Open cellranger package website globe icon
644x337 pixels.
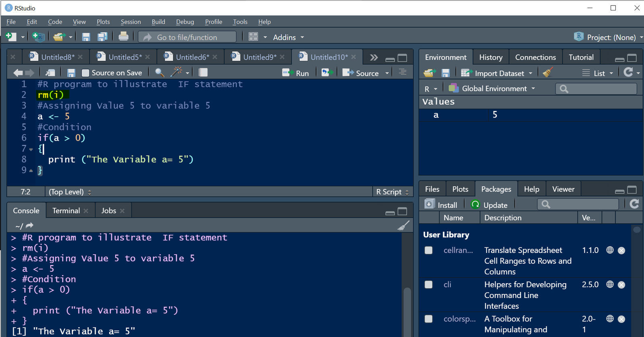point(610,250)
